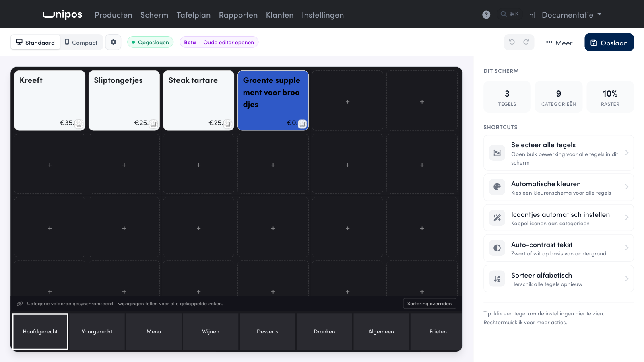The image size is (644, 362).
Task: Expand Sorteer alfabetisch chevron
Action: (627, 278)
